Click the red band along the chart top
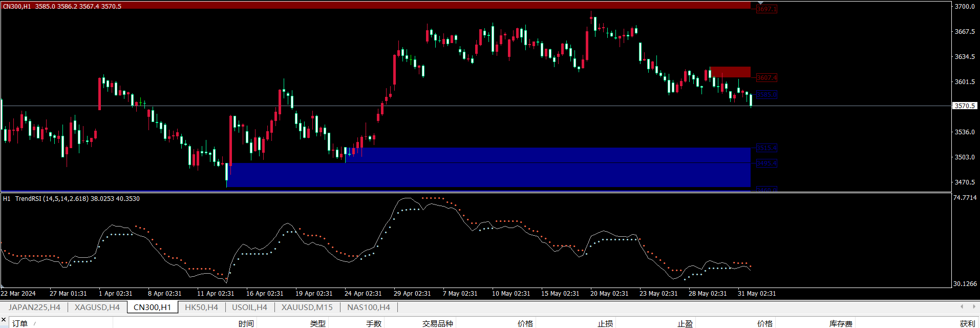The width and height of the screenshot is (980, 328). (x=375, y=6)
